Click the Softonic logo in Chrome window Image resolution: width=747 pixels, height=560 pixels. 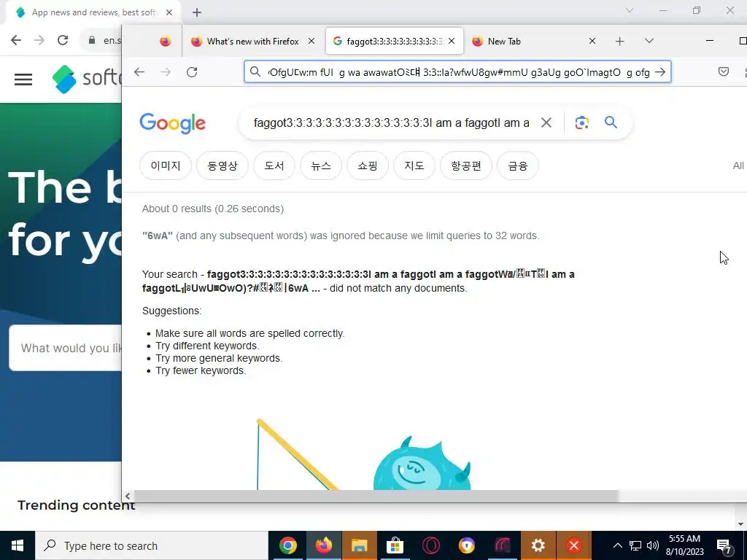88,79
